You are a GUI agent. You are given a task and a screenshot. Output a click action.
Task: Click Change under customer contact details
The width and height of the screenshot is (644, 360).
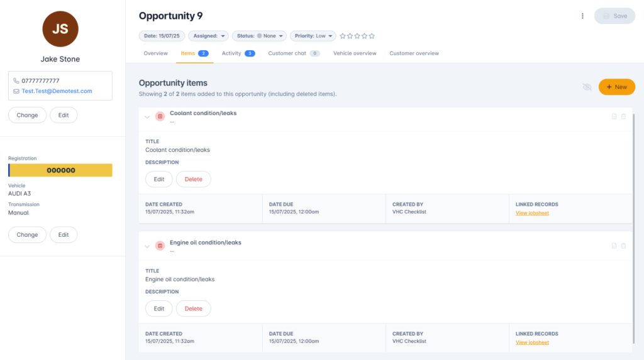(x=27, y=115)
